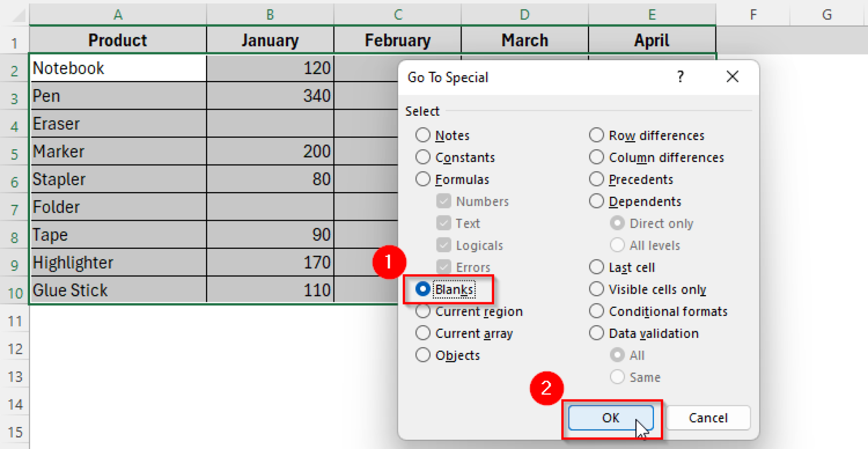Choose Visible cells only
Image resolution: width=868 pixels, height=449 pixels.
tap(596, 289)
